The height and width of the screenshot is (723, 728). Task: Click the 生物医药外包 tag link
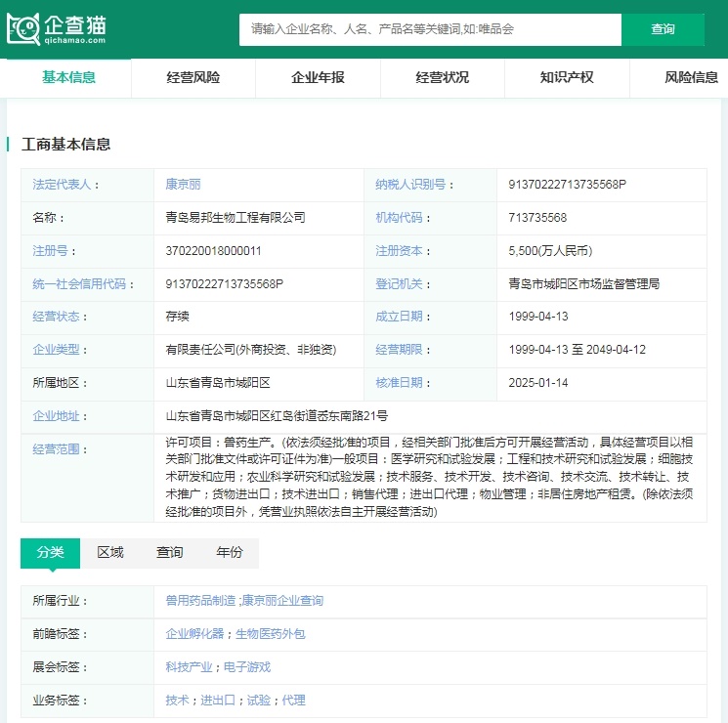point(270,634)
